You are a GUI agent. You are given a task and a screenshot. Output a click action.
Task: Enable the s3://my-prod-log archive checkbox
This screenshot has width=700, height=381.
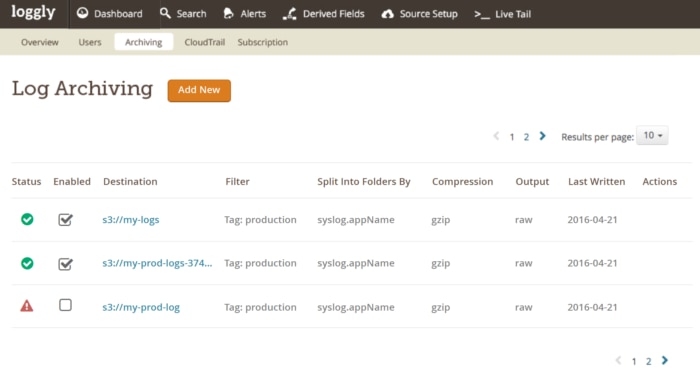coord(65,305)
